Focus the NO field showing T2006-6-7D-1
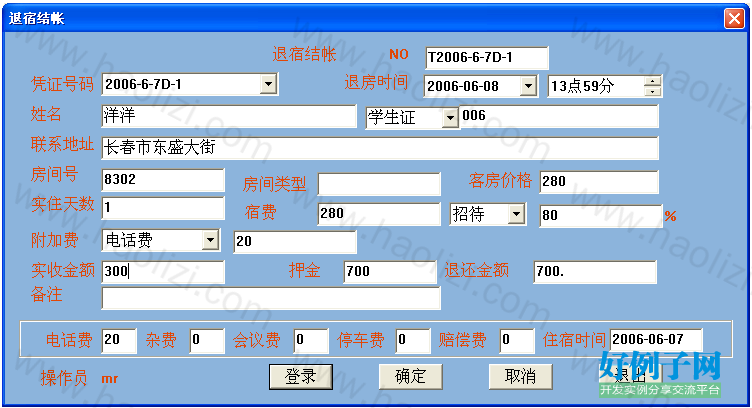752x408 pixels. (x=487, y=58)
